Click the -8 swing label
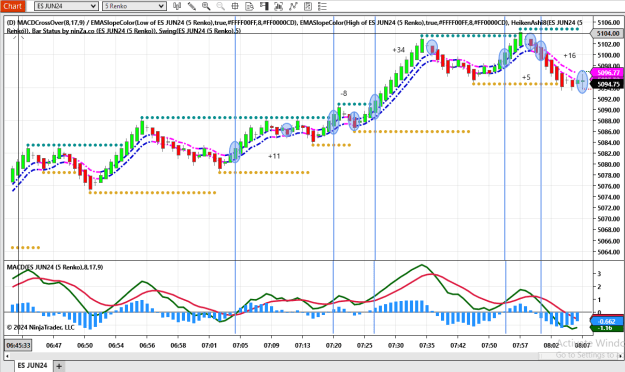This screenshot has height=372, width=625. (344, 93)
